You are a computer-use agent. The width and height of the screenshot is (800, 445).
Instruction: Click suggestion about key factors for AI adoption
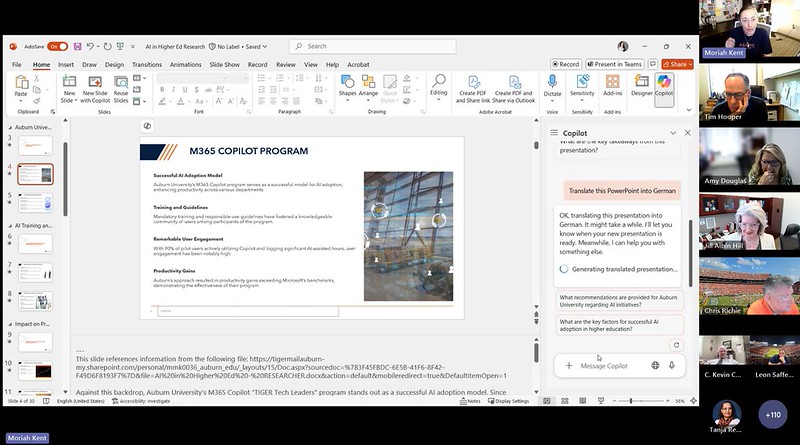(x=619, y=325)
